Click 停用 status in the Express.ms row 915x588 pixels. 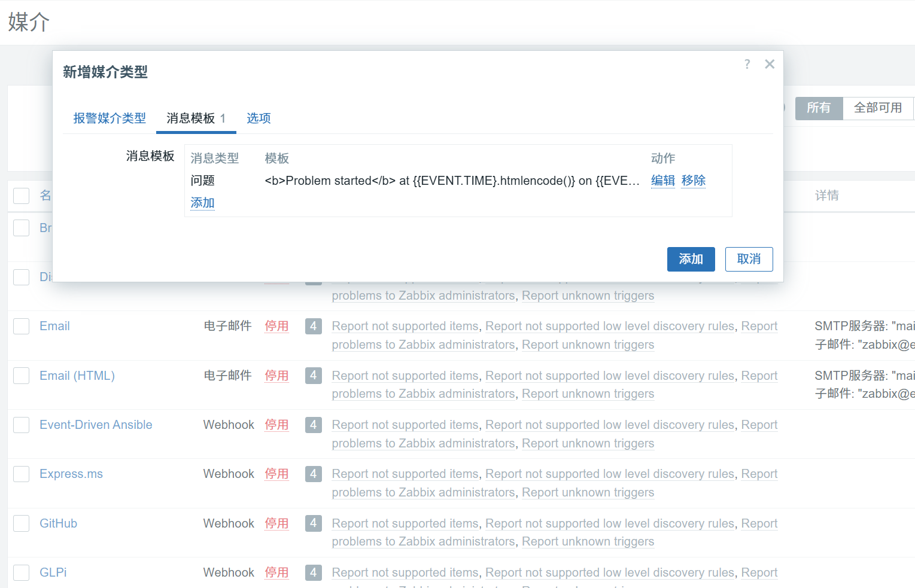[276, 474]
